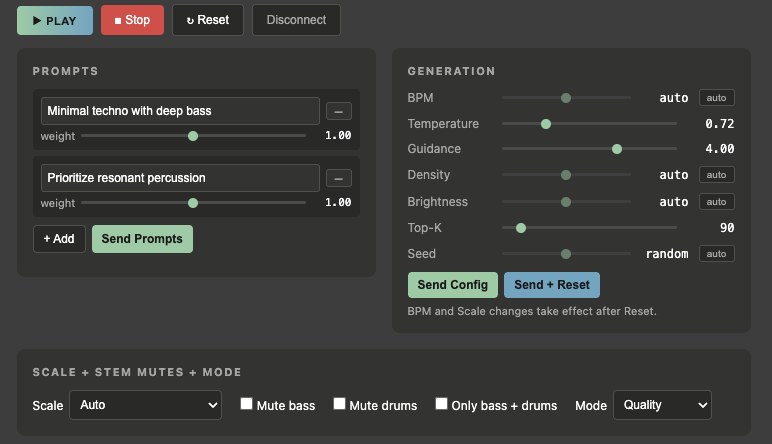772x444 pixels.
Task: Open the Scale dropdown set to Auto
Action: (146, 405)
